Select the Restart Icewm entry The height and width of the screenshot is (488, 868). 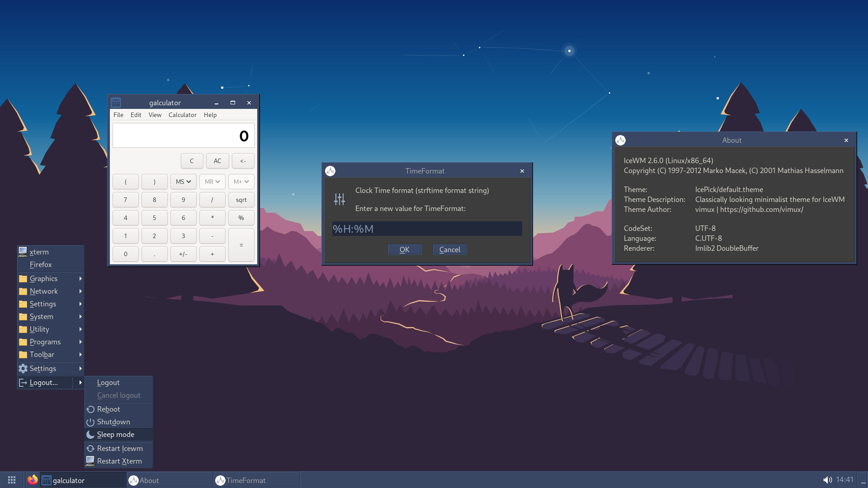pyautogui.click(x=120, y=449)
